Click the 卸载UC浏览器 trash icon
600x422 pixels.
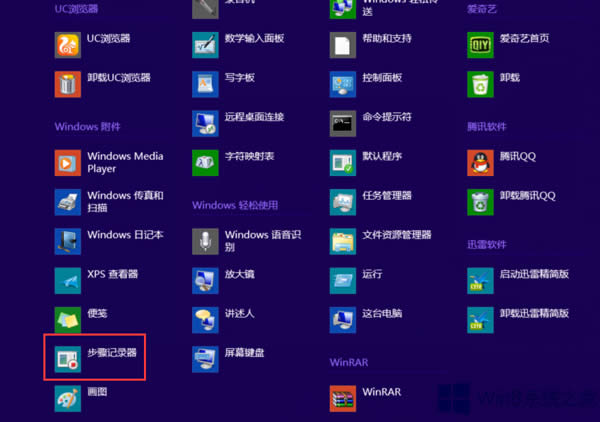click(68, 84)
